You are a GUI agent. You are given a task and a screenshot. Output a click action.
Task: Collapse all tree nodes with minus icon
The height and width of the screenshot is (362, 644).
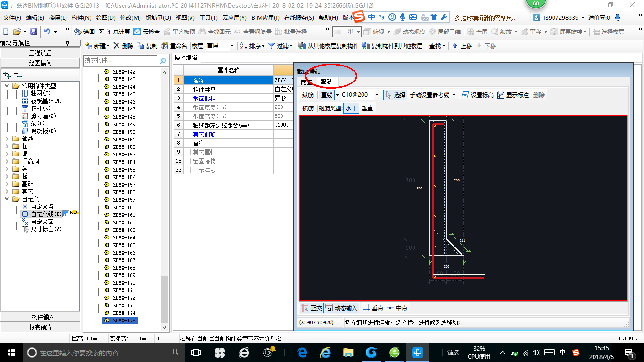[x=17, y=74]
